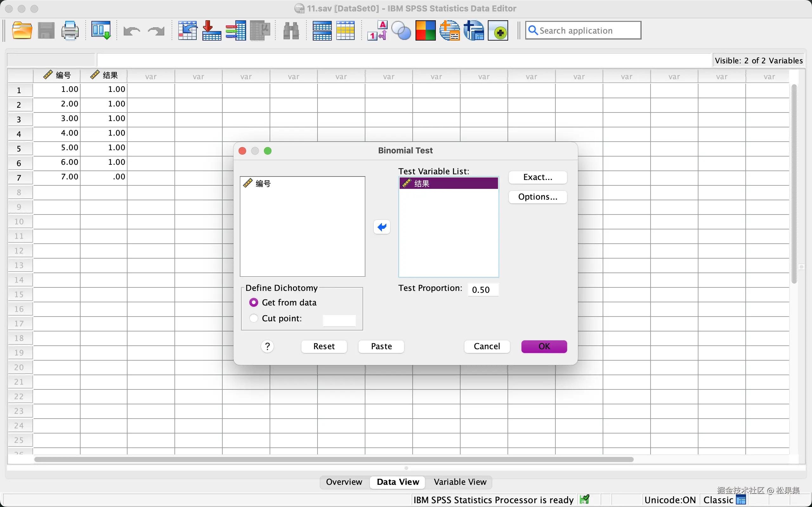Open the Options... dialog
The width and height of the screenshot is (812, 507).
click(538, 197)
